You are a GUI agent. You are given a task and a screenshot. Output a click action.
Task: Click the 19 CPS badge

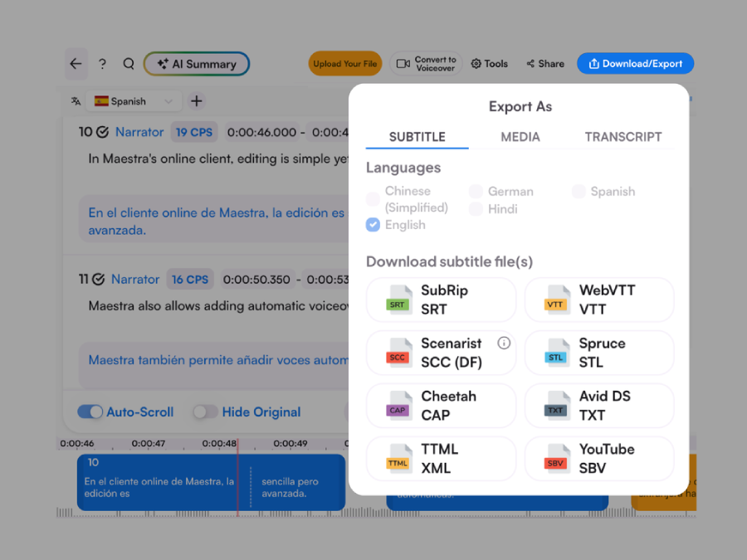[194, 132]
